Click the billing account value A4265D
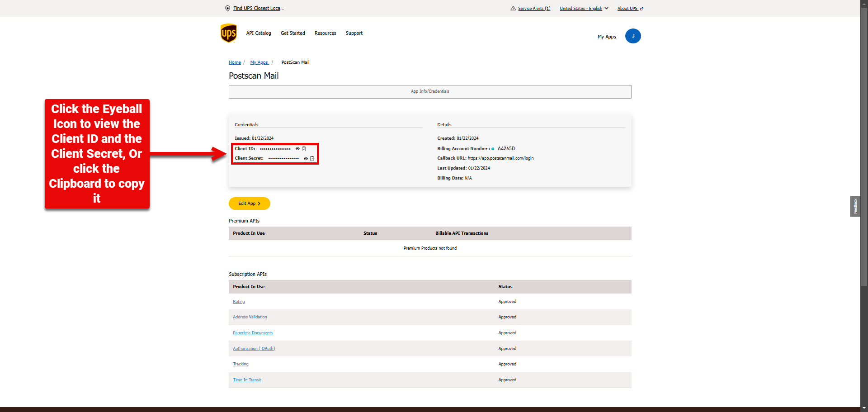Image resolution: width=868 pixels, height=412 pixels. pyautogui.click(x=506, y=149)
